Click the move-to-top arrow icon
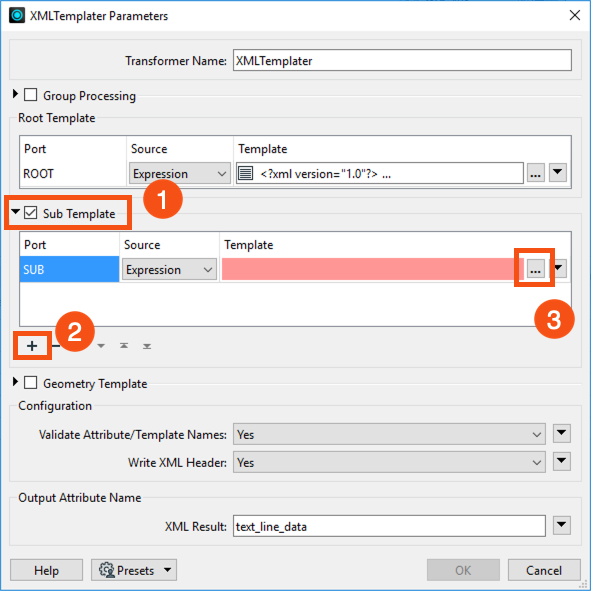Image resolution: width=591 pixels, height=591 pixels. (x=124, y=346)
